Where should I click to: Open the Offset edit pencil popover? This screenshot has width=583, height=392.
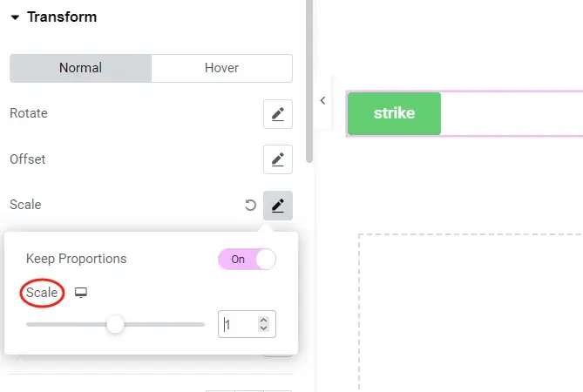point(278,159)
